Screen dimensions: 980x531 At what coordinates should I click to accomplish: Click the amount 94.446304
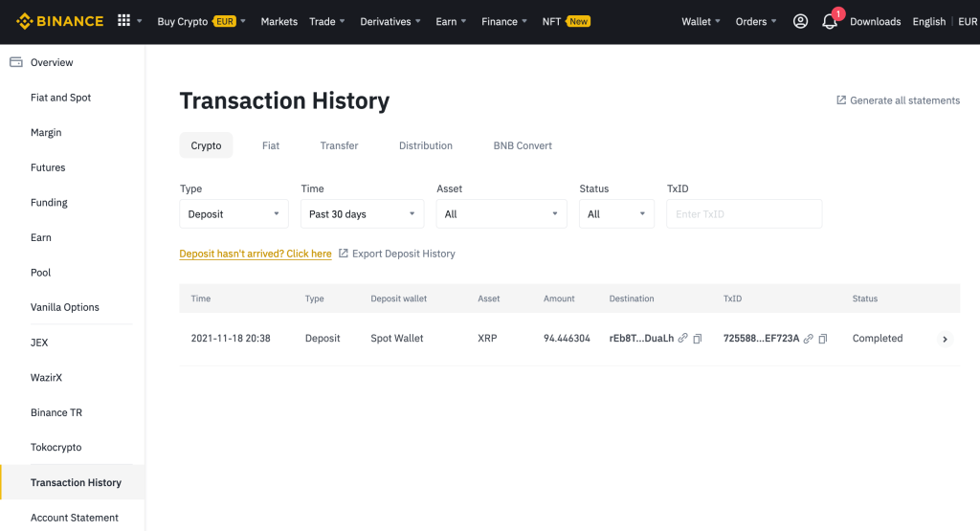(x=567, y=338)
